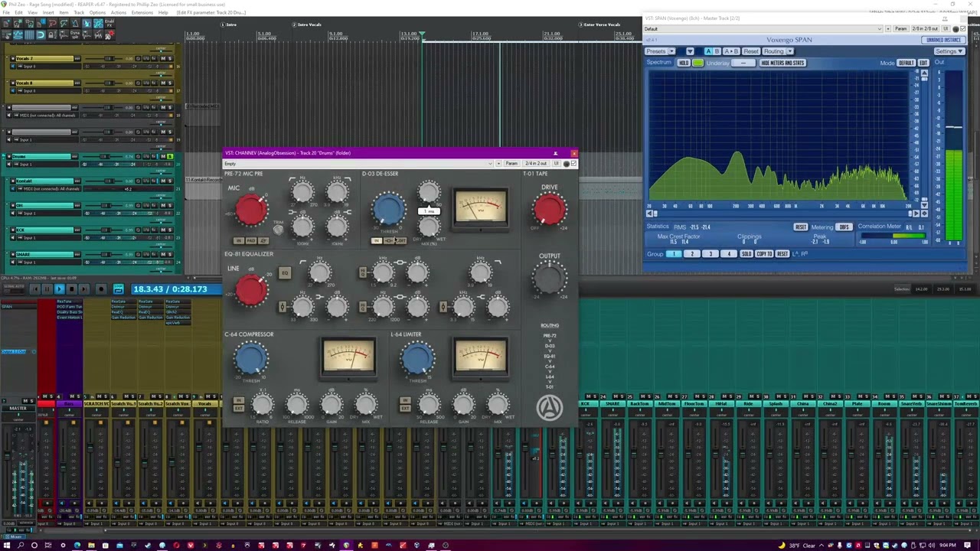Toggle the SPAN plugin bypass checkbox
Viewport: 980px width, 551px height.
(963, 29)
